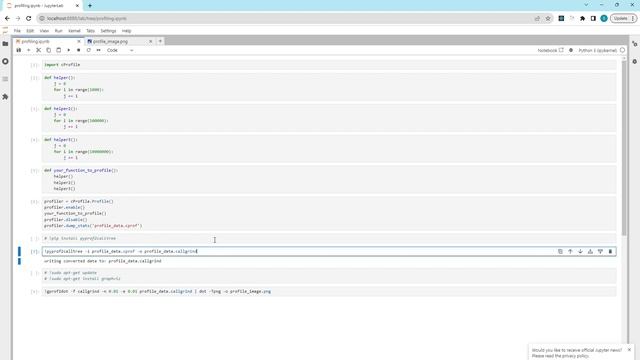The image size is (640, 360).
Task: Insert a cell above the active cell
Action: coord(590,251)
